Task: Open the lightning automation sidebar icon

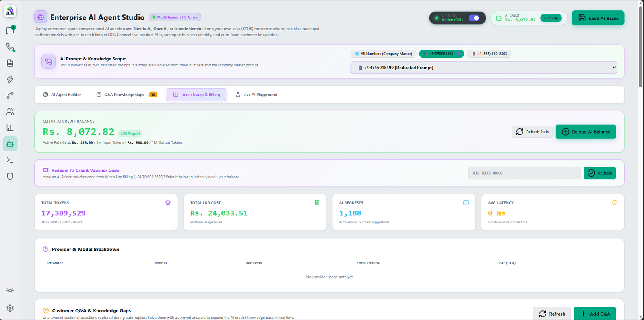Action: tap(10, 79)
